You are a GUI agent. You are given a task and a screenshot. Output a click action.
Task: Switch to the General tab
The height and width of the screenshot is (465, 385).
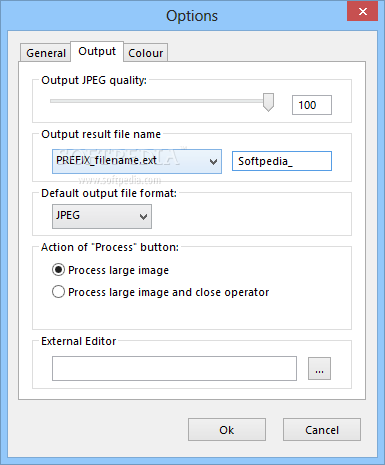point(46,53)
